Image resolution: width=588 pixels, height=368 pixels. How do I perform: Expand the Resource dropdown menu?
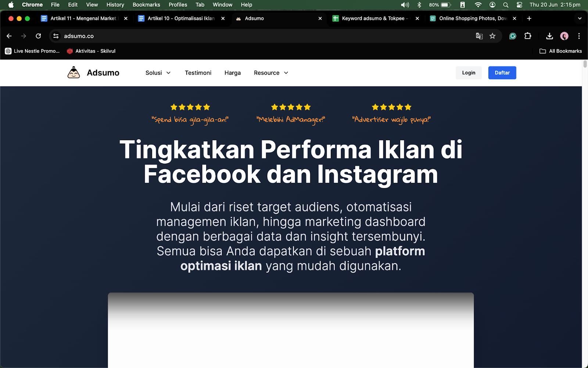click(x=271, y=73)
